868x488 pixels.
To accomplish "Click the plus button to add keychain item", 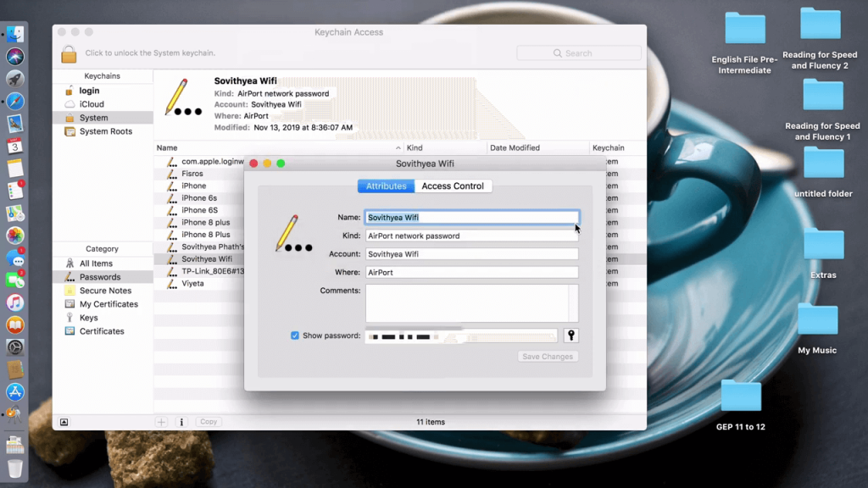I will [x=161, y=422].
